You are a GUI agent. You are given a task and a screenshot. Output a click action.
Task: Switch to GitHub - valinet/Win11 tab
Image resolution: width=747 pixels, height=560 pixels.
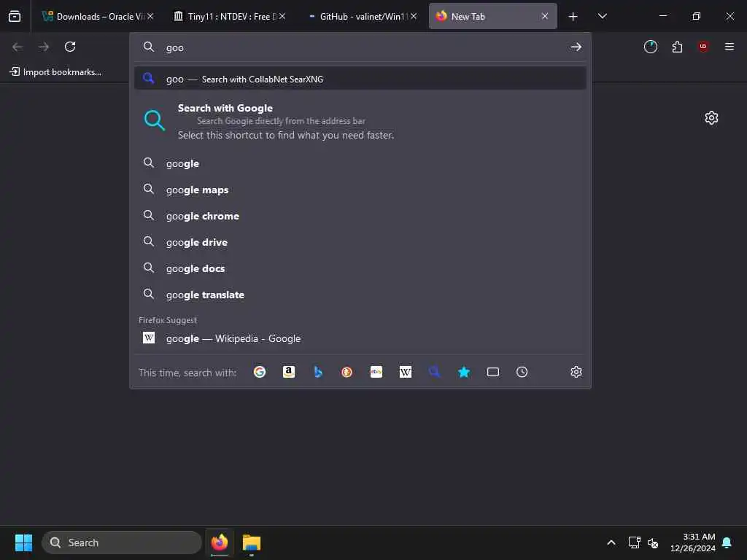pos(362,17)
